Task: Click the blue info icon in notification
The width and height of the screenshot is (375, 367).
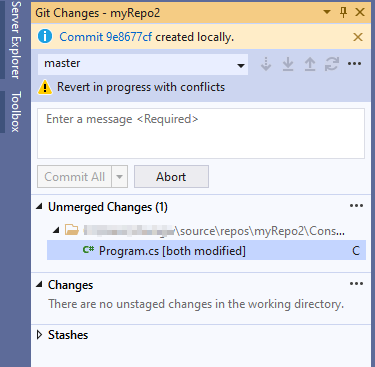Action: click(x=45, y=36)
